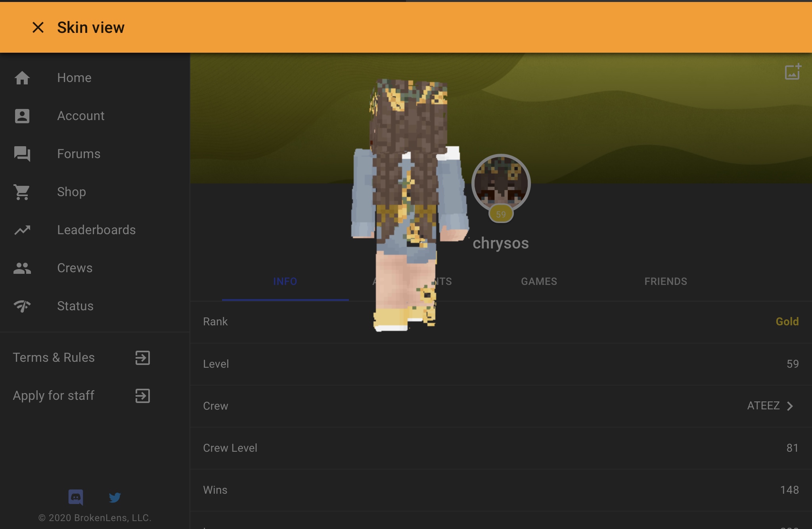
Task: Open Crews from the sidebar
Action: [x=95, y=268]
